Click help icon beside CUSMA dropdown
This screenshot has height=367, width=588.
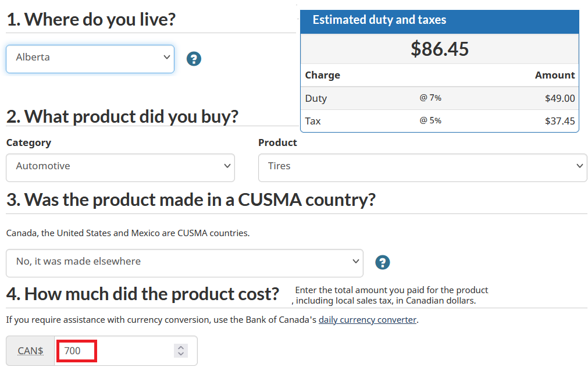click(382, 262)
